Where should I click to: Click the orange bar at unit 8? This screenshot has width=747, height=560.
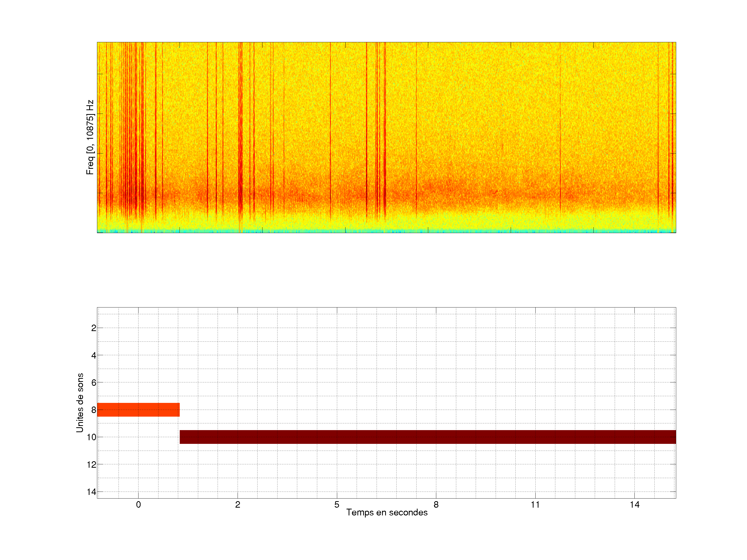pyautogui.click(x=138, y=409)
